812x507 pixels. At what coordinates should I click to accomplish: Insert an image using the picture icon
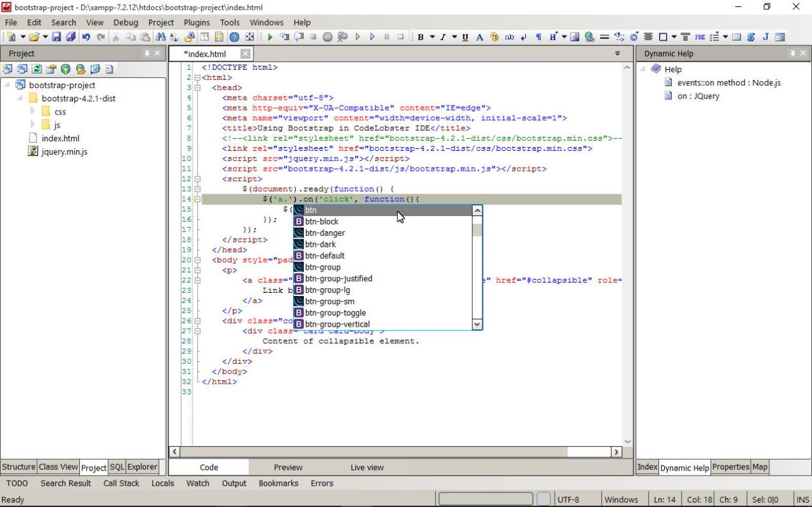(x=576, y=37)
